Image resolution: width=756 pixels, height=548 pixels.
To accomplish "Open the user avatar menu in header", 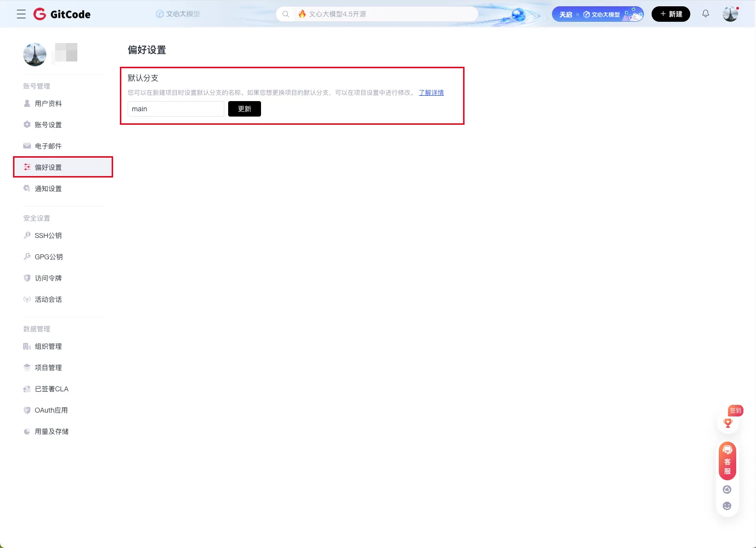I will pyautogui.click(x=730, y=14).
